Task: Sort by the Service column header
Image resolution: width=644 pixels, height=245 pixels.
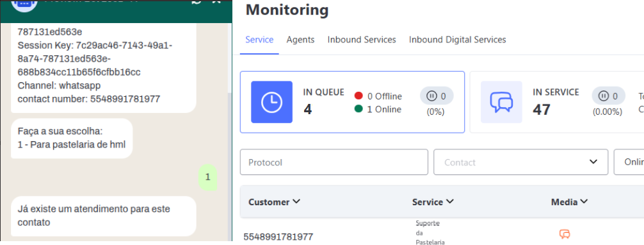Action: click(x=433, y=202)
